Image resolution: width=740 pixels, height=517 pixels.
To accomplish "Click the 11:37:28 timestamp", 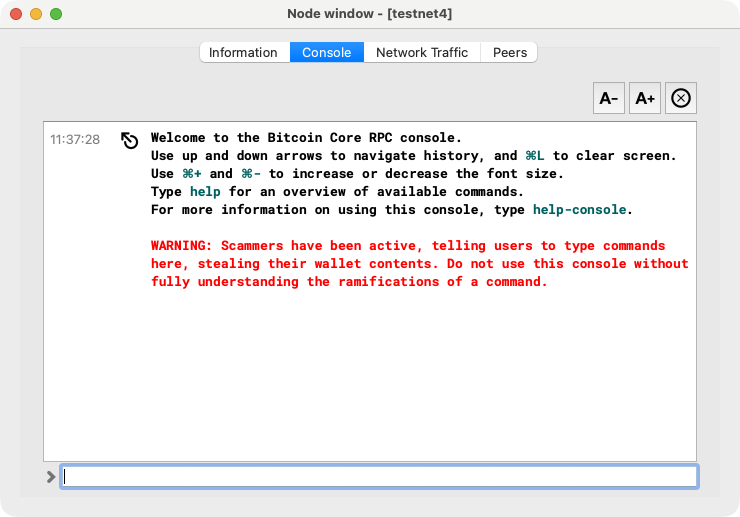I will tap(75, 140).
